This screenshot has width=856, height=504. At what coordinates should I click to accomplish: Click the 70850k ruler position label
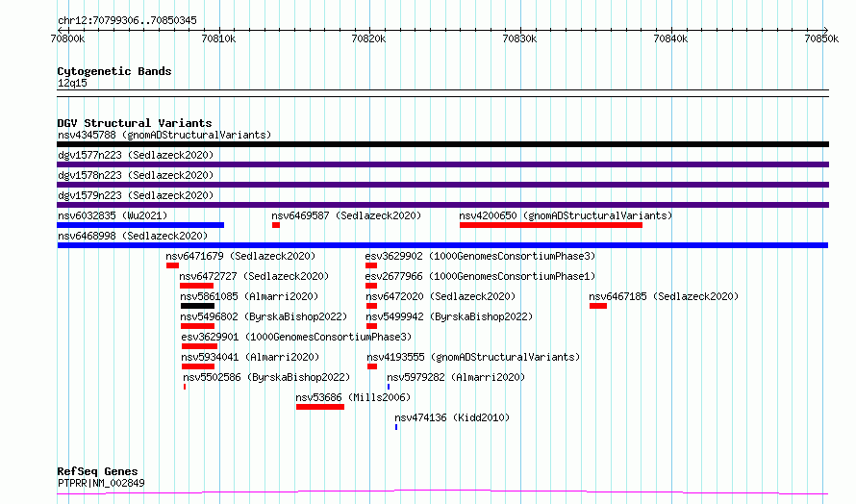821,38
